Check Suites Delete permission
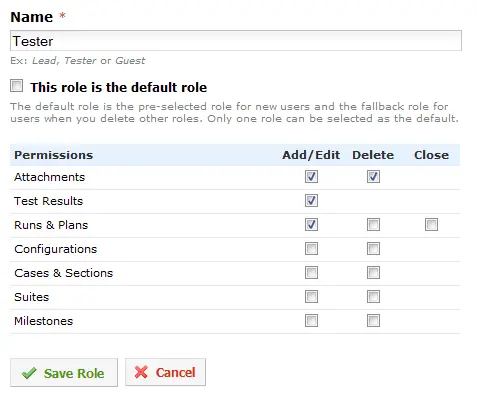The image size is (477, 395). [373, 297]
